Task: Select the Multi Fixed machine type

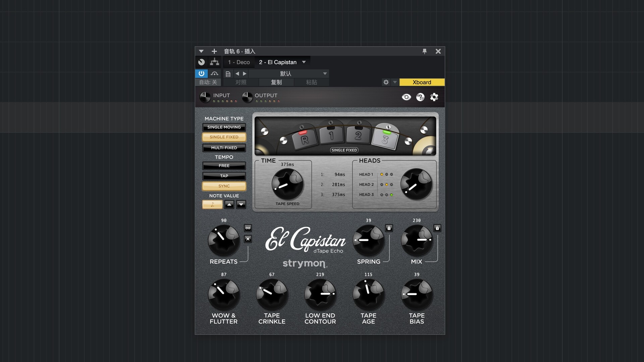Action: pos(224,148)
